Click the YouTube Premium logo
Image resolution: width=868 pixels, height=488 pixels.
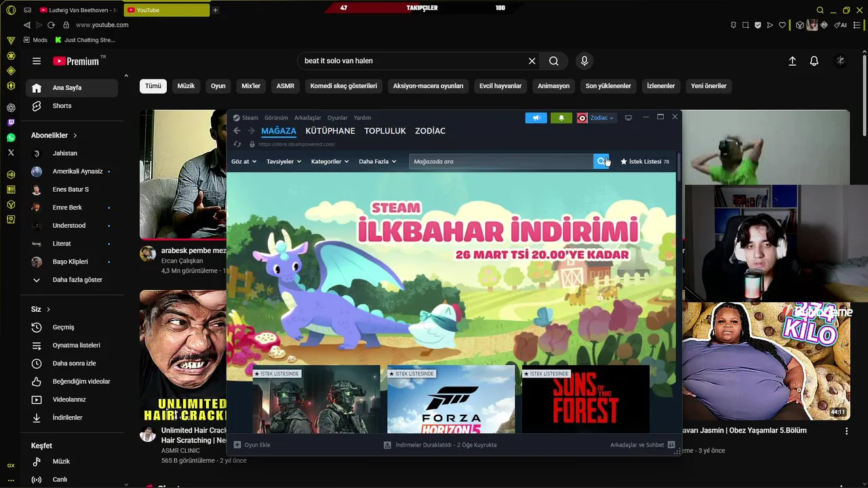point(76,61)
